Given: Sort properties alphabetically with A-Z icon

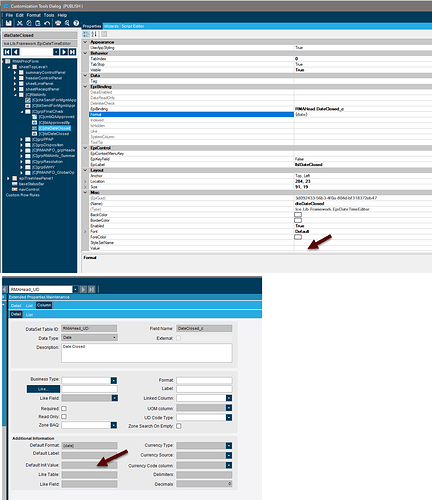Looking at the screenshot, I should 94,34.
